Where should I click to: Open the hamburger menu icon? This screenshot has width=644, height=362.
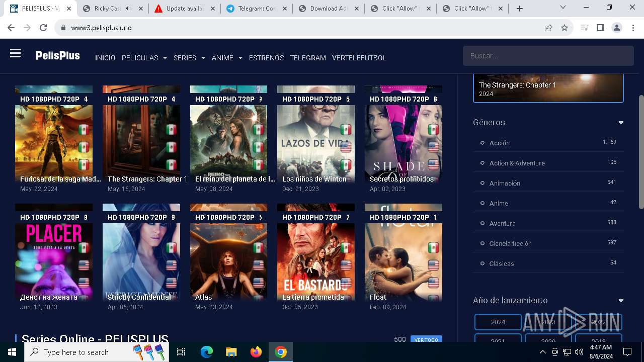pos(15,53)
